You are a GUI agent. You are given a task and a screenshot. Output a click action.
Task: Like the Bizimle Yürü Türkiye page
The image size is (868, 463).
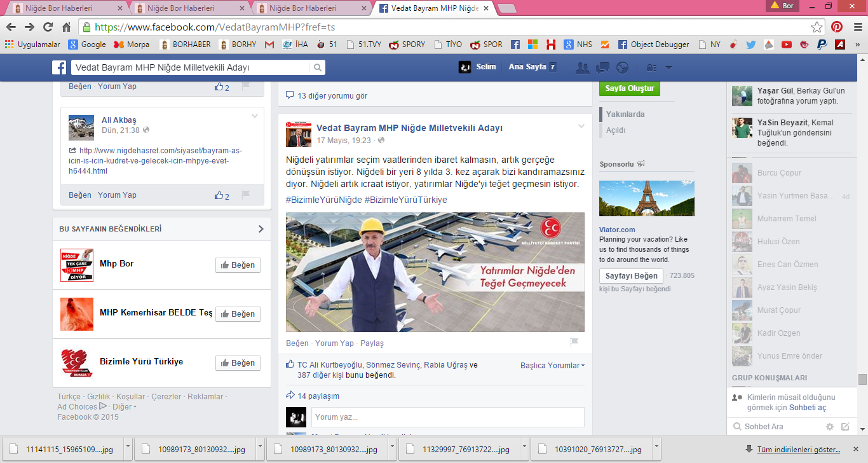pyautogui.click(x=238, y=363)
